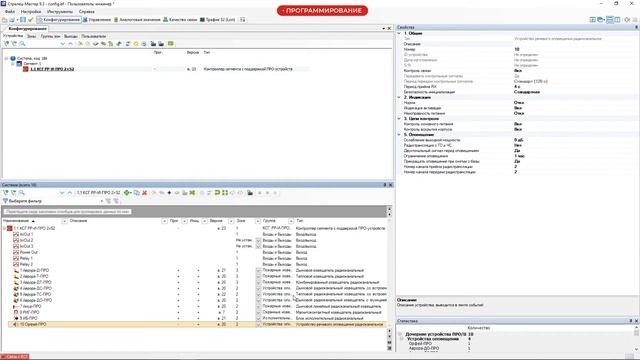This screenshot has width=640, height=360.
Task: Open the Группа column filter dropdown
Action: coord(291,221)
